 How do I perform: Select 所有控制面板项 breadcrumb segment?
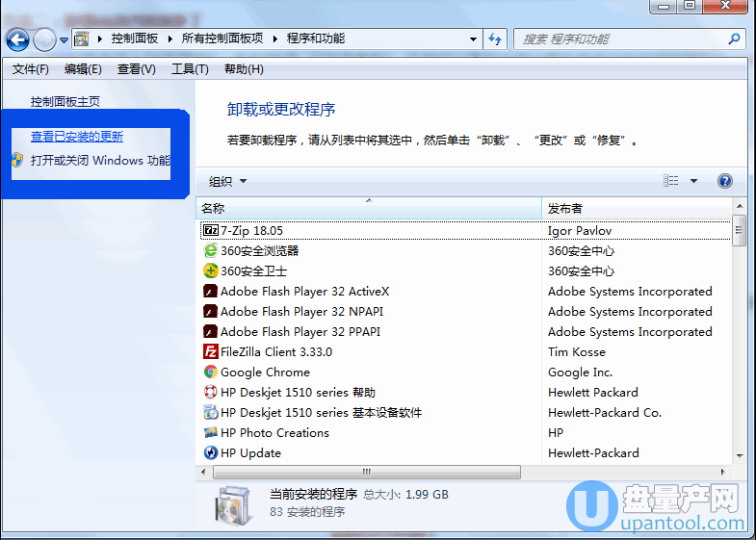coord(222,39)
